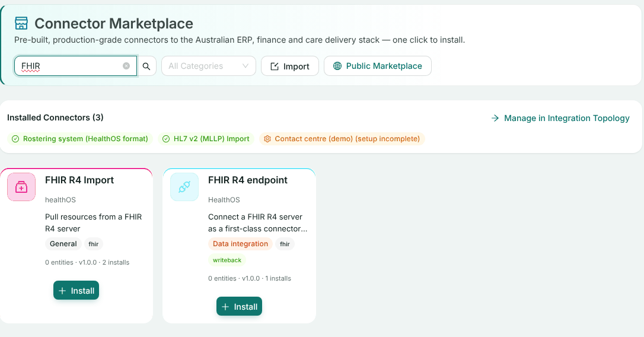Click the HealthOS publisher on FHIR R4 endpoint
The image size is (644, 337).
(224, 200)
